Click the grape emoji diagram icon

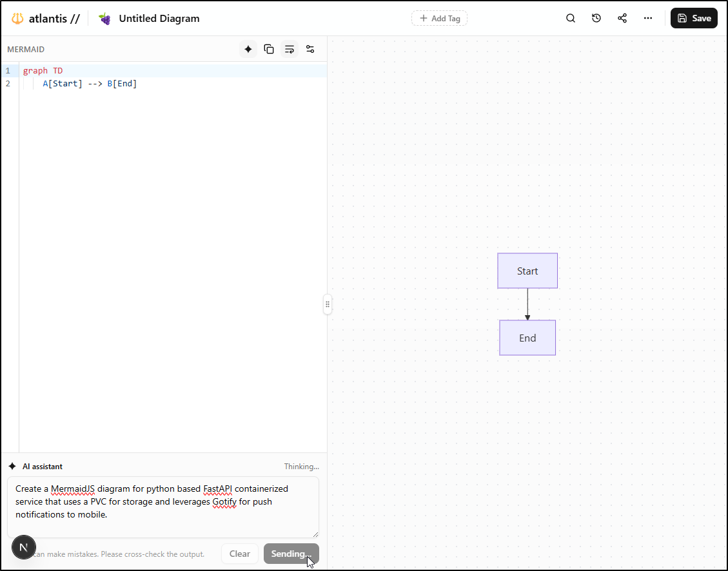[x=104, y=19]
